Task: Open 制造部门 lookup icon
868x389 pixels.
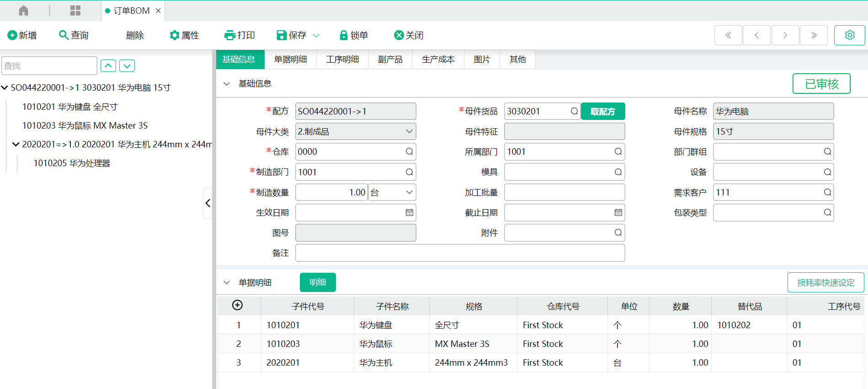Action: (x=409, y=172)
